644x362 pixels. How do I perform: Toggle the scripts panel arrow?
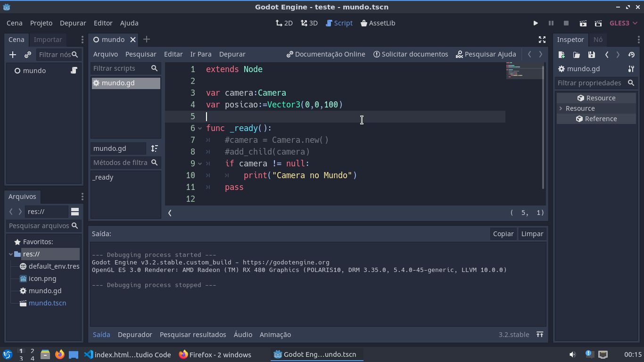click(x=170, y=213)
